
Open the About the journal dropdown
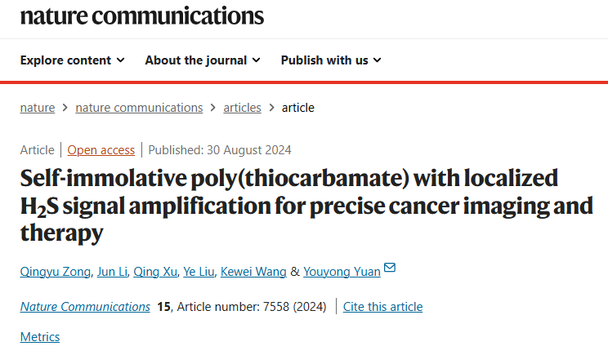pyautogui.click(x=203, y=60)
